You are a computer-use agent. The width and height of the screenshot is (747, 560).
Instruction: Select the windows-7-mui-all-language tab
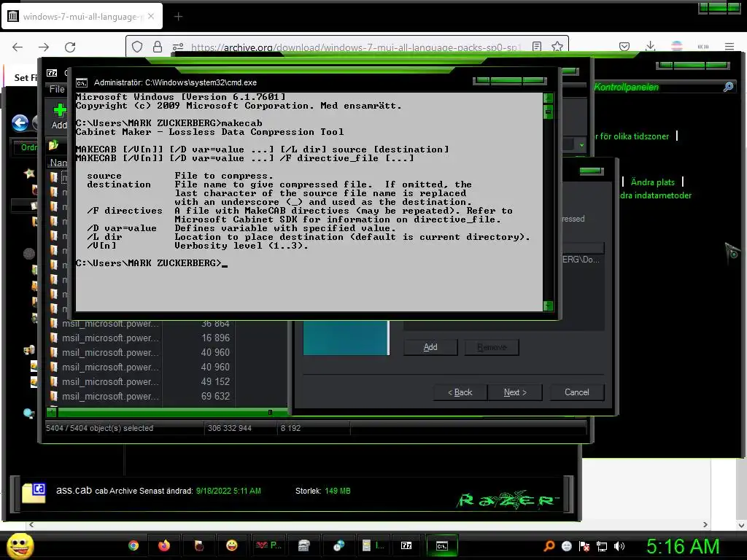pos(82,17)
